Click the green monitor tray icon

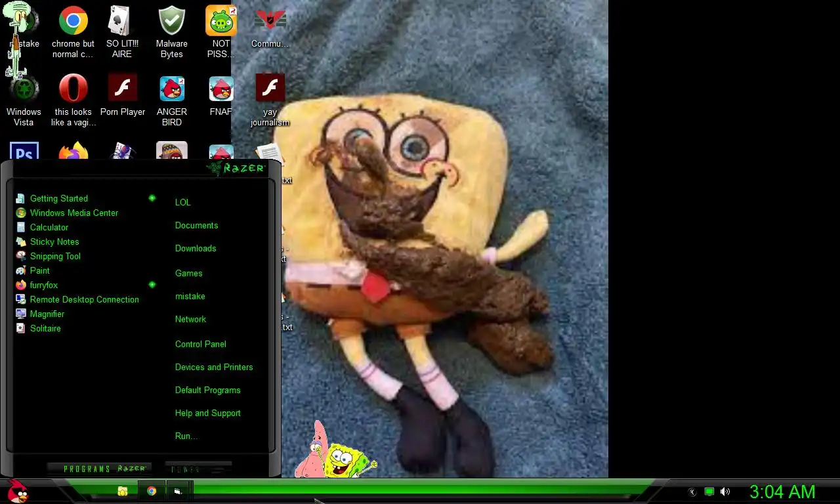pyautogui.click(x=709, y=492)
